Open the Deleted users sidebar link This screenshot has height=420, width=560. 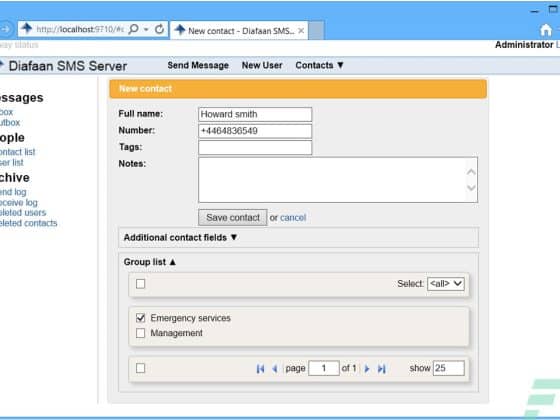(23, 212)
